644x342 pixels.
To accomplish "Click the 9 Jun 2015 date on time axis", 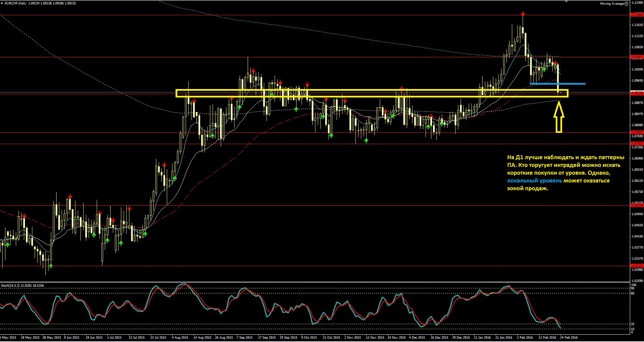I will (71, 338).
